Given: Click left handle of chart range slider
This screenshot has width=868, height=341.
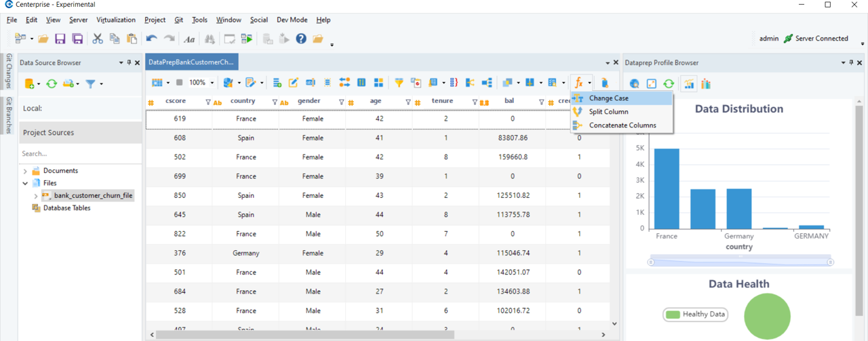Looking at the screenshot, I should click(651, 262).
